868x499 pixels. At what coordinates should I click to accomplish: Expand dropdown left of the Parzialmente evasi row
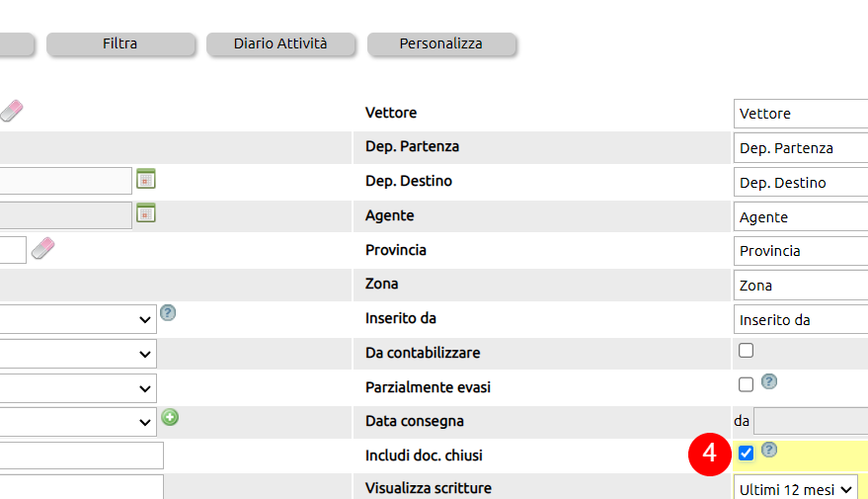[x=77, y=388]
